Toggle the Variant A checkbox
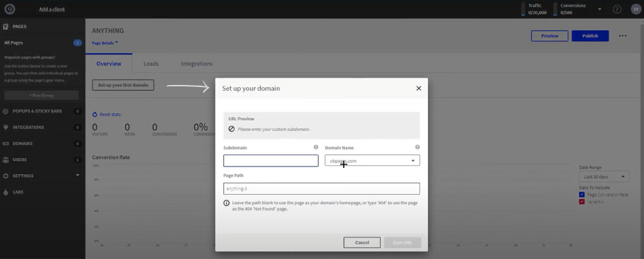This screenshot has height=259, width=644. coord(582,202)
